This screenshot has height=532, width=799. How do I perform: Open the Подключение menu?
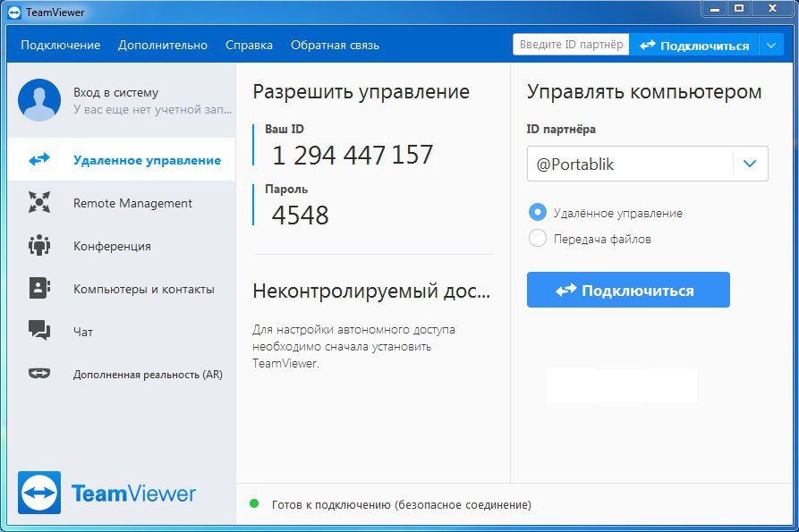pos(61,46)
